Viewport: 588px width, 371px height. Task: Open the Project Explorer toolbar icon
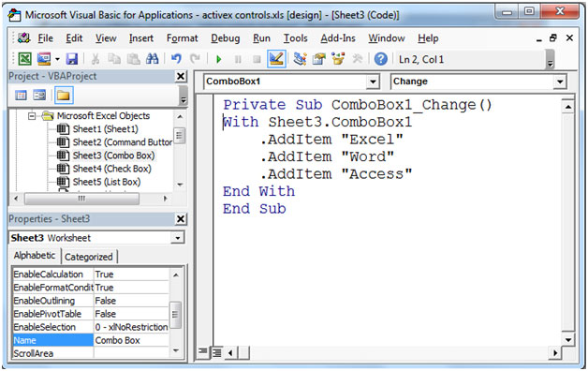pyautogui.click(x=300, y=59)
